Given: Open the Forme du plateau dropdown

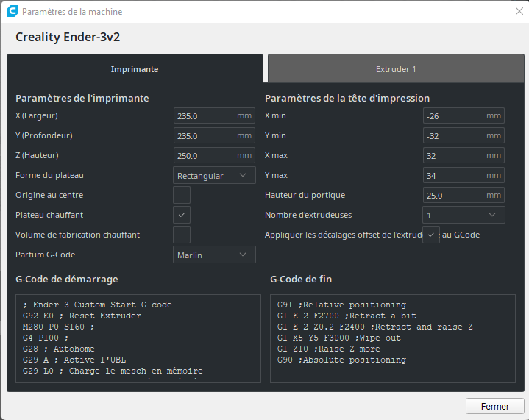Looking at the screenshot, I should (214, 175).
